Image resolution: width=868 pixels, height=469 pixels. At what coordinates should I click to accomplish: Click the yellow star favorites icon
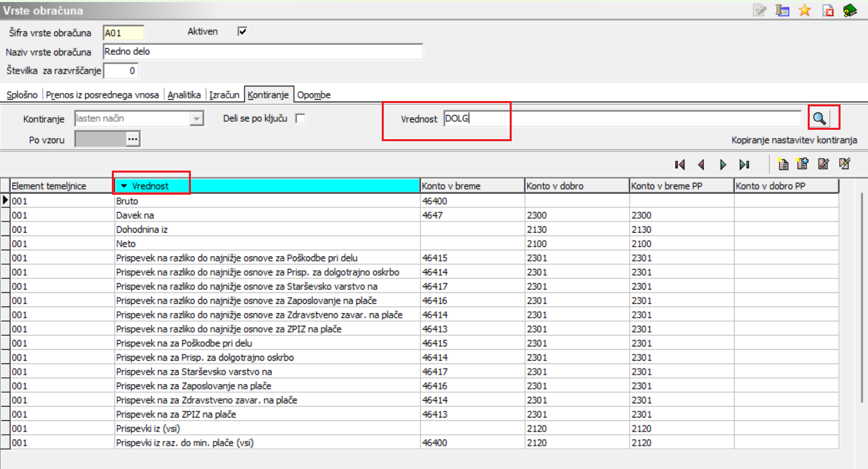(x=804, y=10)
